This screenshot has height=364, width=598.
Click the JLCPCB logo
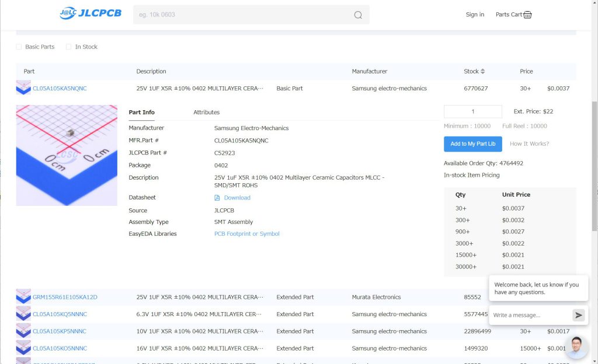pyautogui.click(x=91, y=13)
